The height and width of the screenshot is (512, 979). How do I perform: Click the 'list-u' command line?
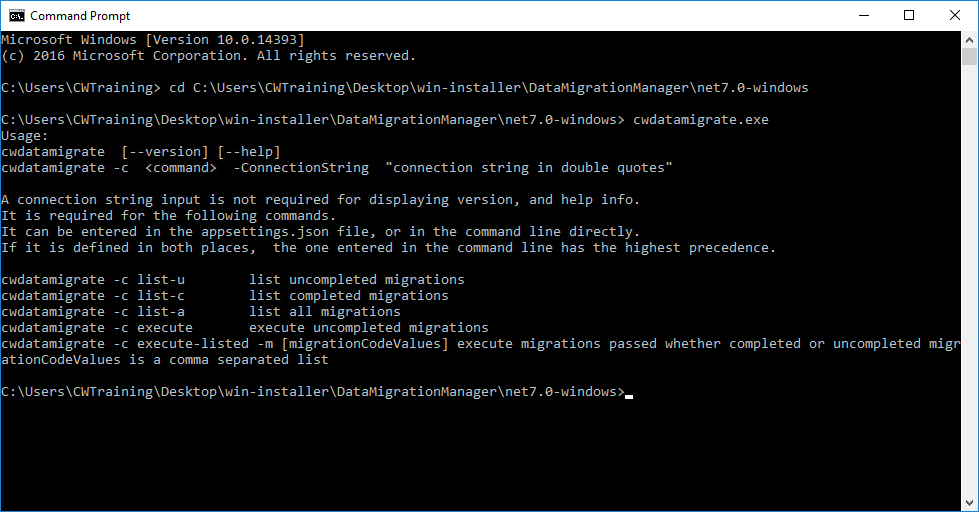pos(233,280)
